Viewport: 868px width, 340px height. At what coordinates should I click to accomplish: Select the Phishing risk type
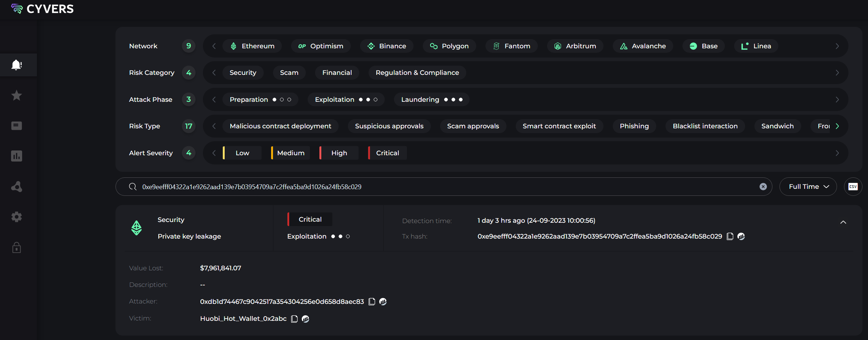634,126
